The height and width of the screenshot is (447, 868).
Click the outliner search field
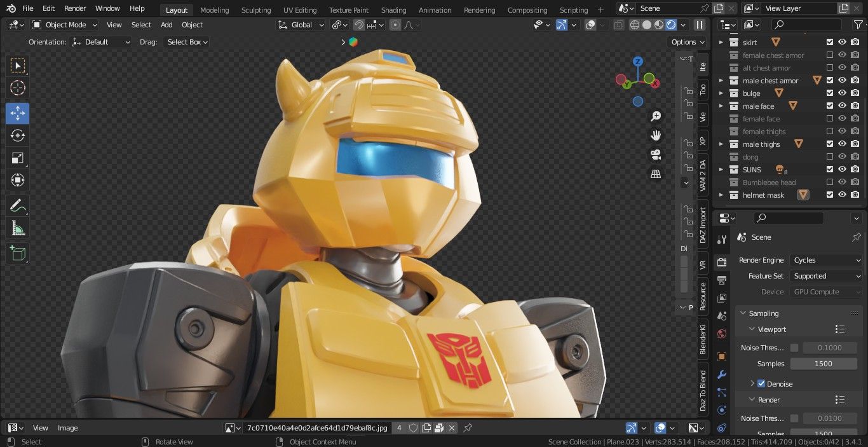[808, 25]
